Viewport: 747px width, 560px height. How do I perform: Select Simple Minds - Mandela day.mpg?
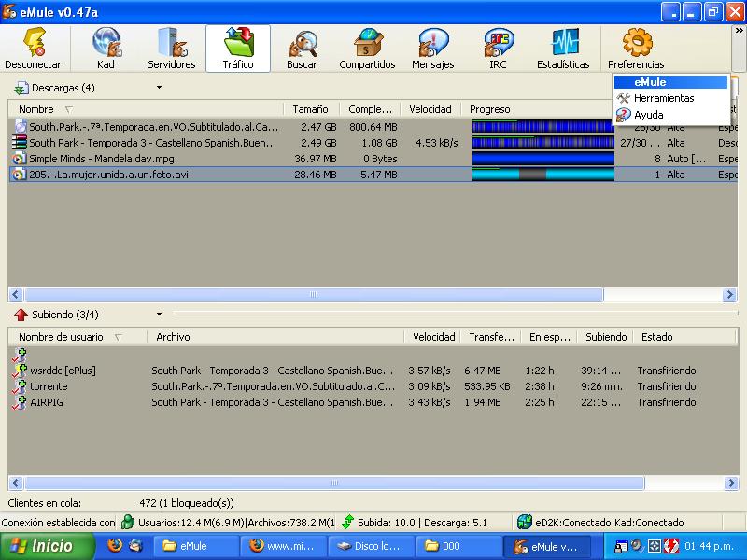(x=373, y=159)
